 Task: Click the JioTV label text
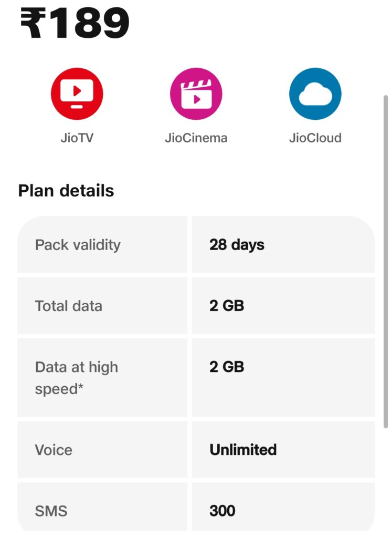pyautogui.click(x=77, y=138)
